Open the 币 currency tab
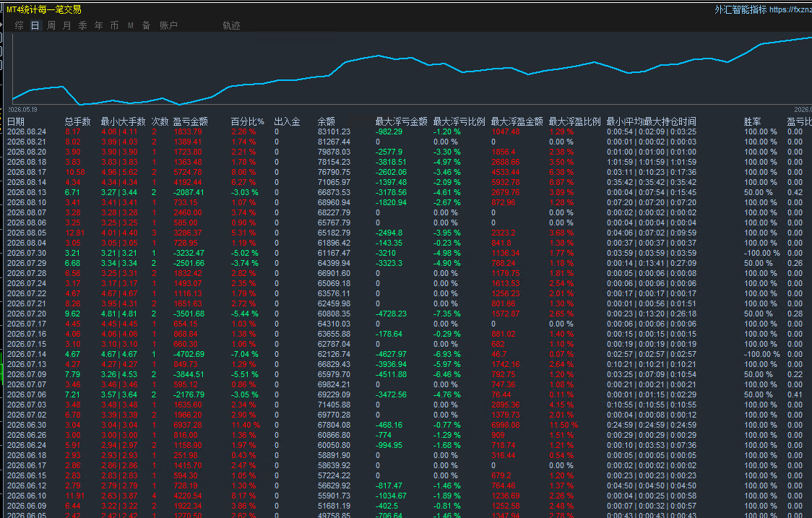This screenshot has height=518, width=812. (114, 25)
